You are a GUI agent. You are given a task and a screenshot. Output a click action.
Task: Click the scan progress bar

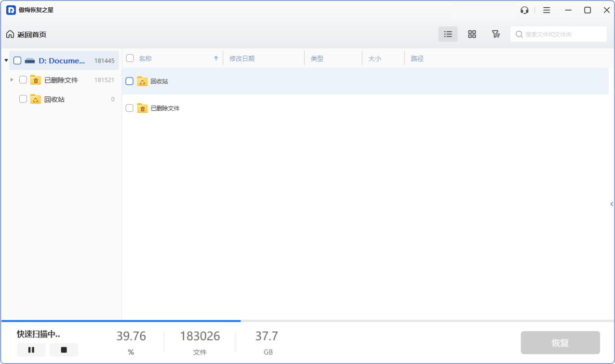[307, 321]
